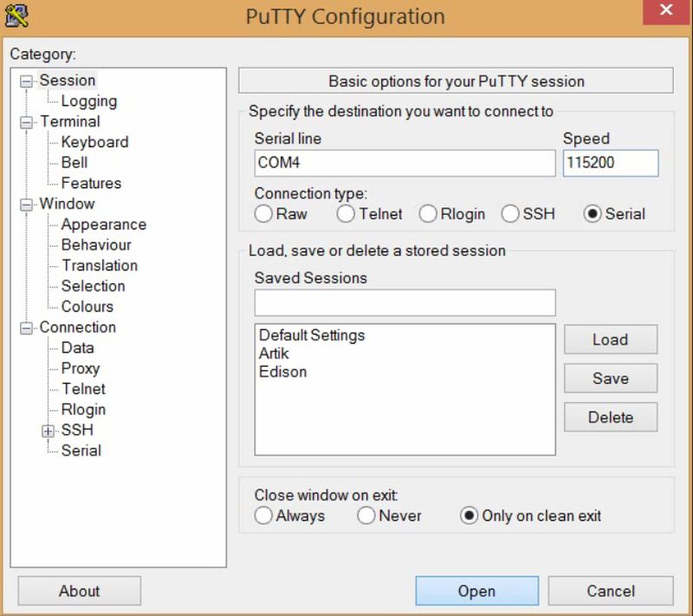Select the Colours category
This screenshot has width=693, height=616.
tap(87, 307)
